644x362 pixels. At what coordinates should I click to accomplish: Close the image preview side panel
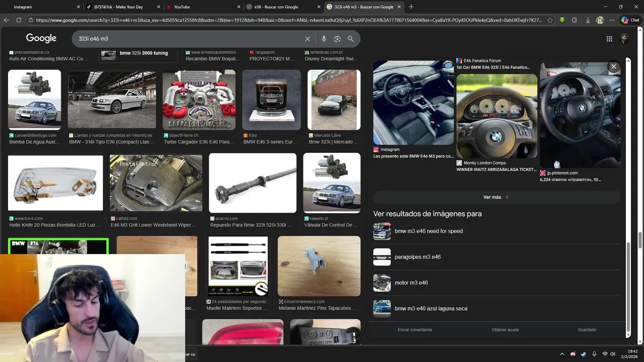click(x=613, y=66)
